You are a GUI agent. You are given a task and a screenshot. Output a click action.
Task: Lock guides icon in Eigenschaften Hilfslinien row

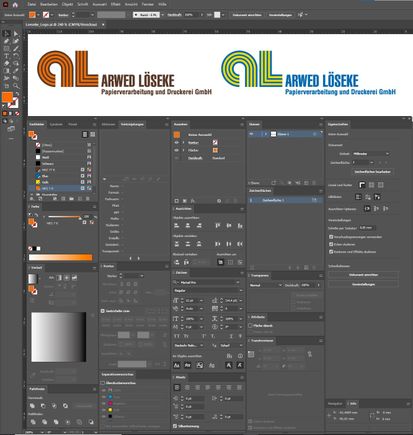pyautogui.click(x=368, y=197)
